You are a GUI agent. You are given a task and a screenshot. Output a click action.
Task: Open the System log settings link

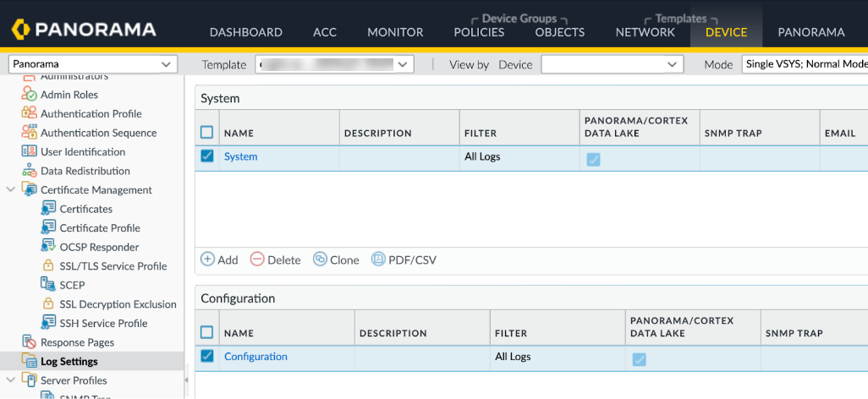[240, 156]
